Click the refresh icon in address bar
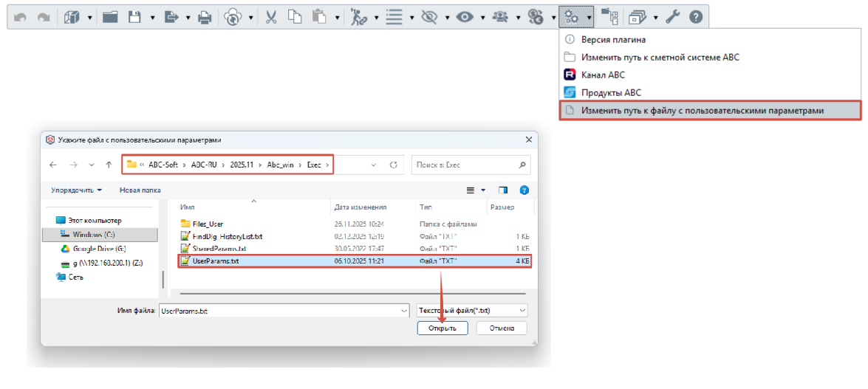868x389 pixels. coord(394,165)
